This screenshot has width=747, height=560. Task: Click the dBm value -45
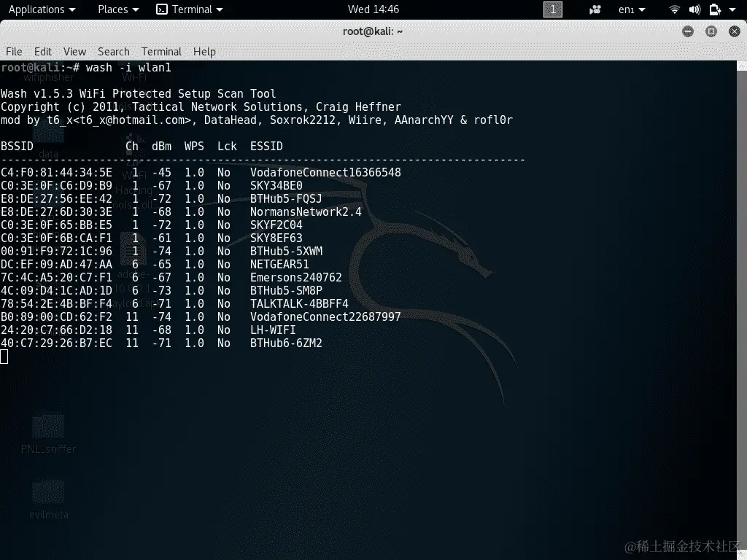click(161, 172)
